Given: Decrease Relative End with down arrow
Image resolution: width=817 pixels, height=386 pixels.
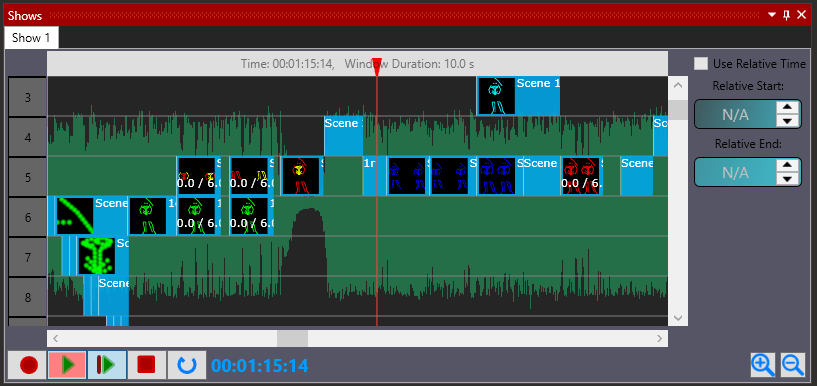Looking at the screenshot, I should point(787,179).
